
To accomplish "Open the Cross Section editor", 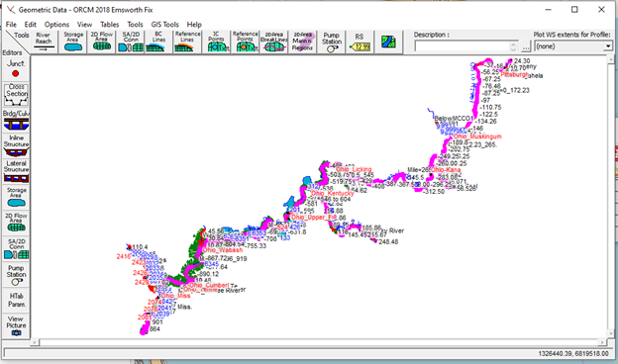I will 16,94.
